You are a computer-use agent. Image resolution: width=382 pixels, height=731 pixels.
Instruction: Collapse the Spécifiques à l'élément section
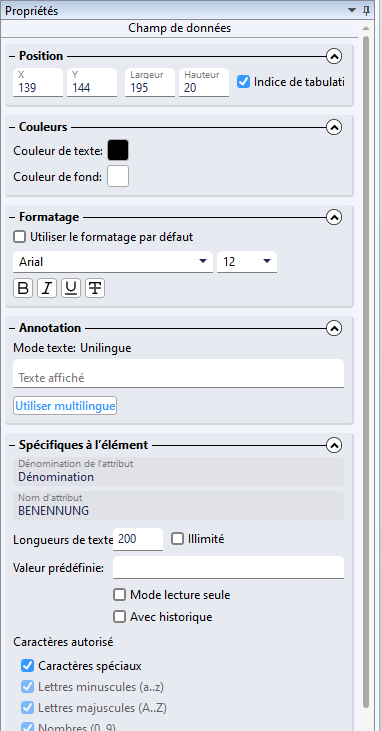(x=334, y=445)
